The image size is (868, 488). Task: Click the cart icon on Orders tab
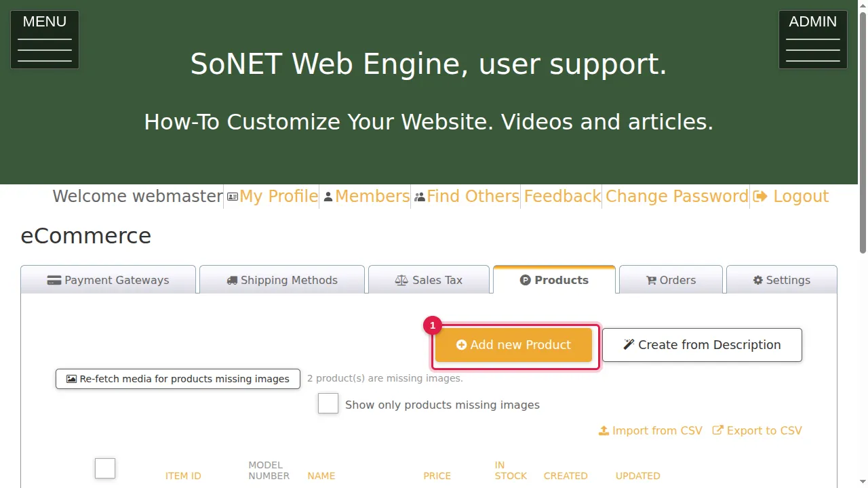point(651,280)
